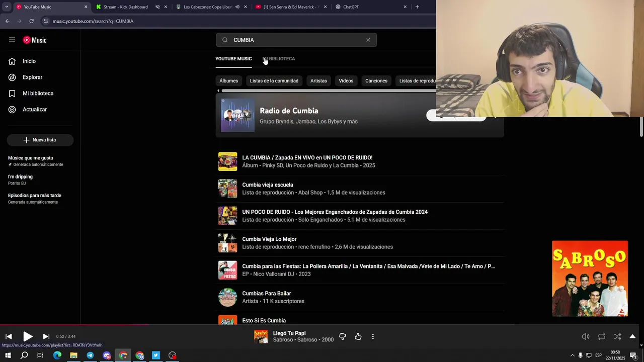Unmute the Kick Dashboard tab audio icon

(157, 7)
